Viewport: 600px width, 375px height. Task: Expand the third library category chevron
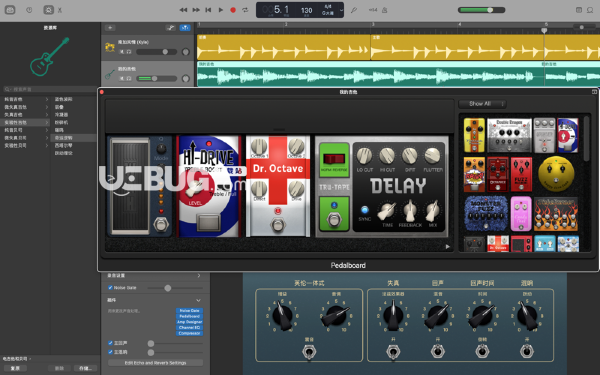47,115
